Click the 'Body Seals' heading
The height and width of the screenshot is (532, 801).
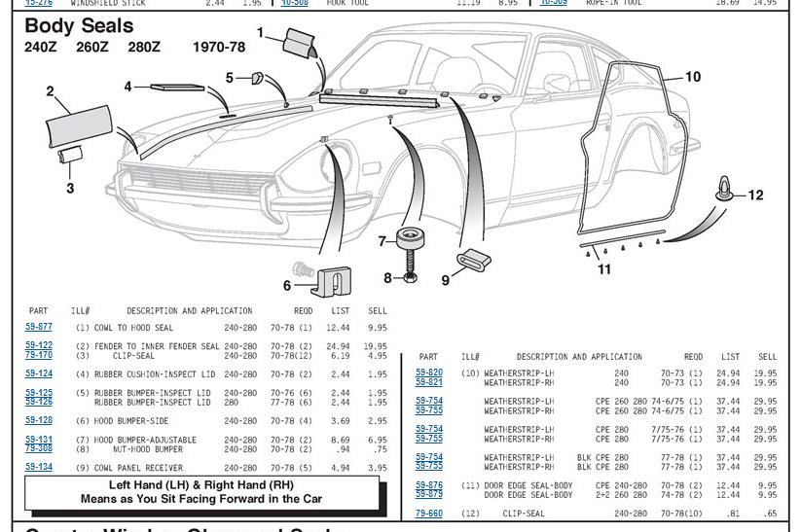pos(79,25)
